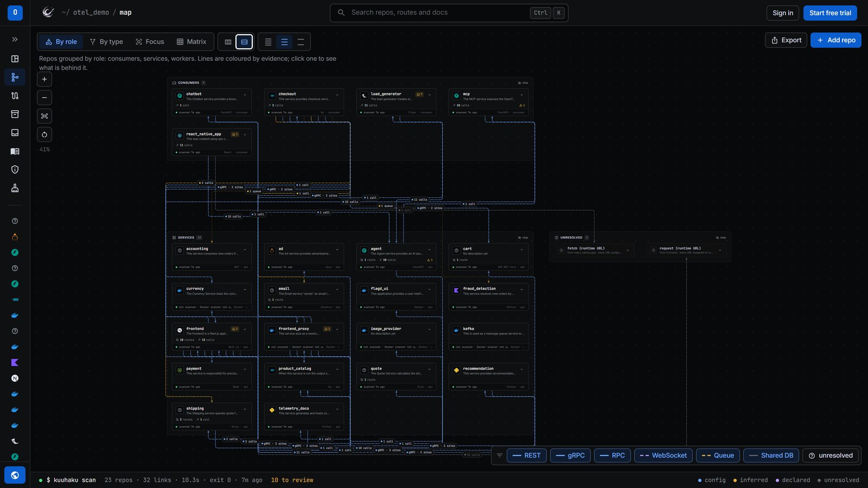Zoom in on the map canvas
868x488 pixels.
44,79
